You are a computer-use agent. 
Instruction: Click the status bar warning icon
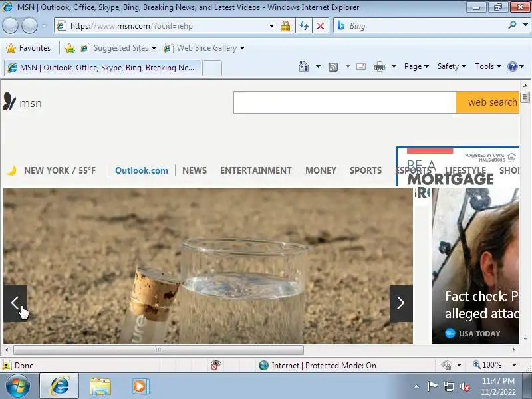(x=7, y=365)
